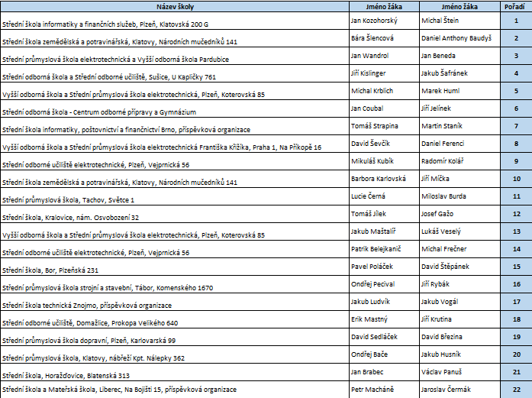Image resolution: width=532 pixels, height=398 pixels.
Task: Click the Domažlice school cell
Action: (x=175, y=319)
